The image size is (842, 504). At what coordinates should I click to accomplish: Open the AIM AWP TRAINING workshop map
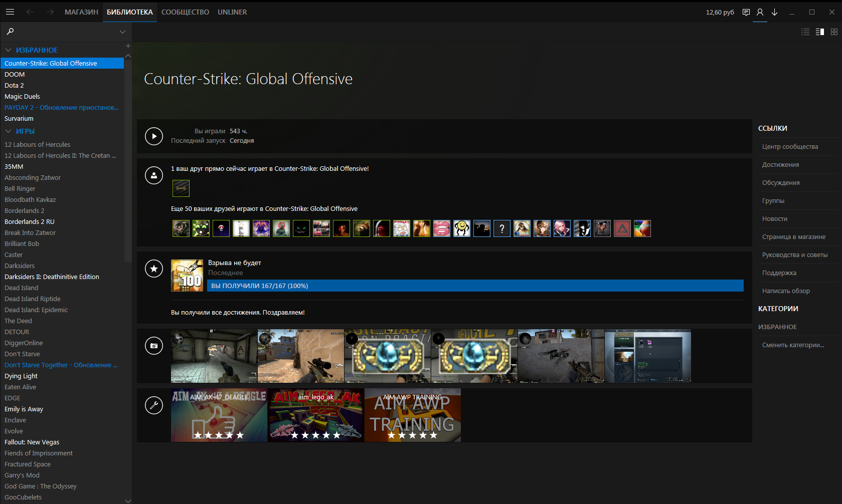(x=413, y=415)
